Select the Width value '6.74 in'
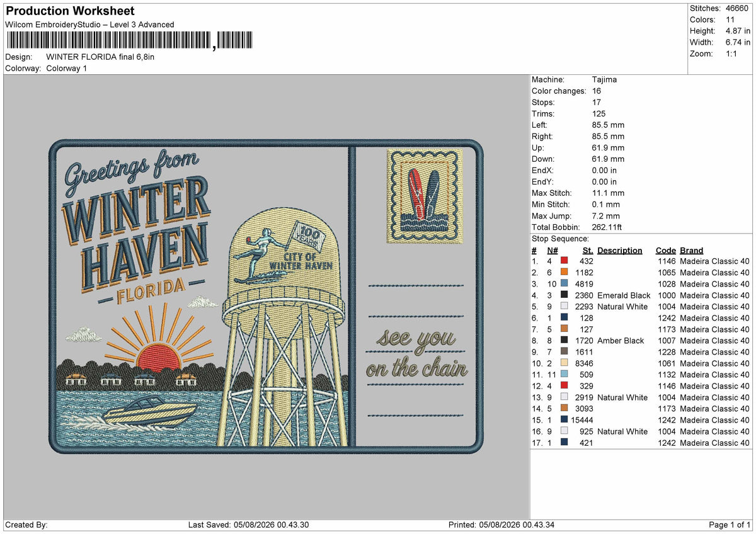The height and width of the screenshot is (534, 756). pos(738,42)
